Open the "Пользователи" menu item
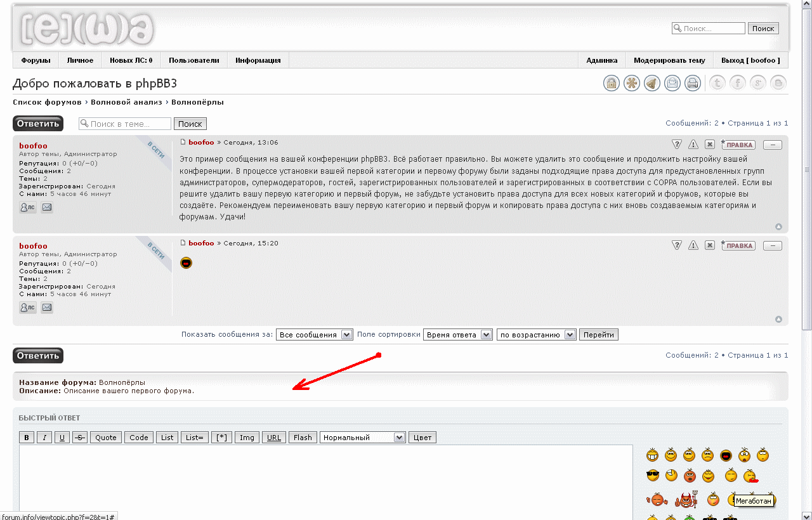The height and width of the screenshot is (520, 812). [193, 60]
